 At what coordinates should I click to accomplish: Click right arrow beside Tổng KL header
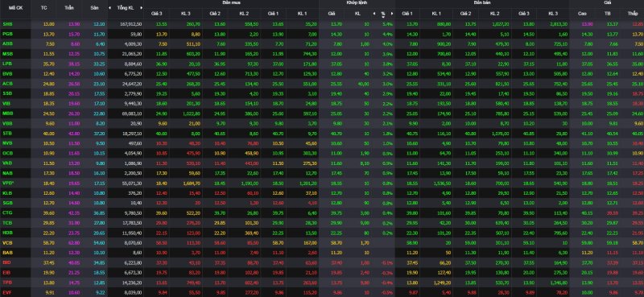pos(142,8)
